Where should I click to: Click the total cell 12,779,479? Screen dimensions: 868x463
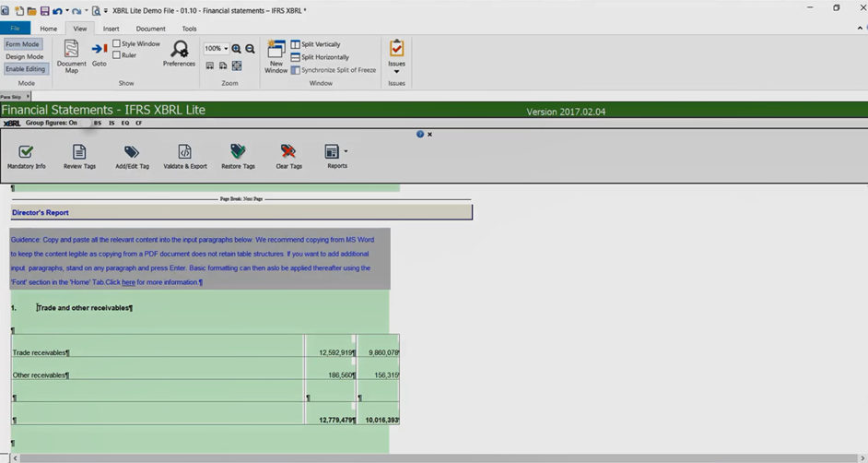pos(336,421)
